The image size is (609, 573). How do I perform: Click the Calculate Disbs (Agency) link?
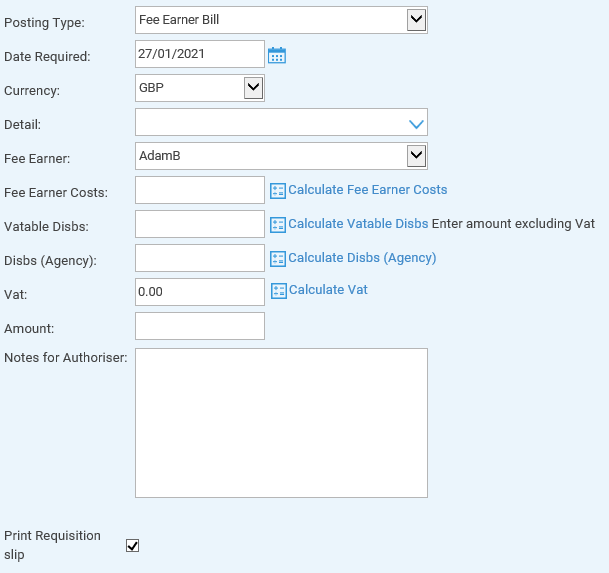tap(362, 258)
